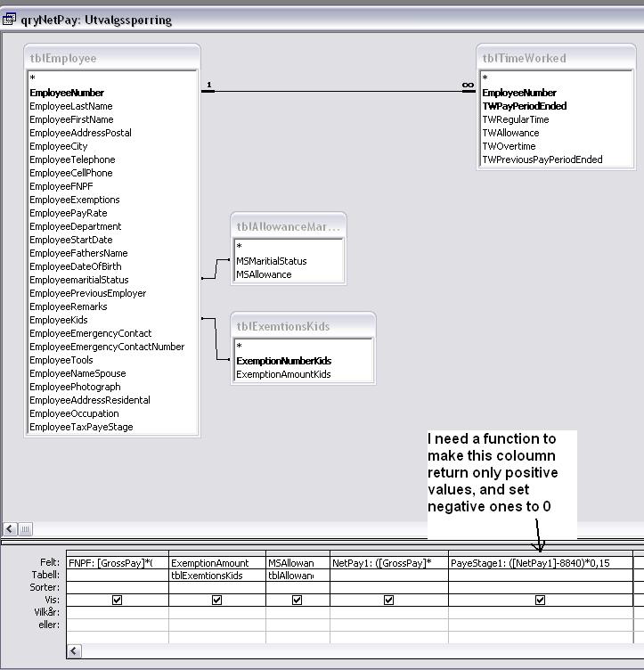Select EmployeeCellPhone field
The image size is (644, 670).
[x=112, y=173]
